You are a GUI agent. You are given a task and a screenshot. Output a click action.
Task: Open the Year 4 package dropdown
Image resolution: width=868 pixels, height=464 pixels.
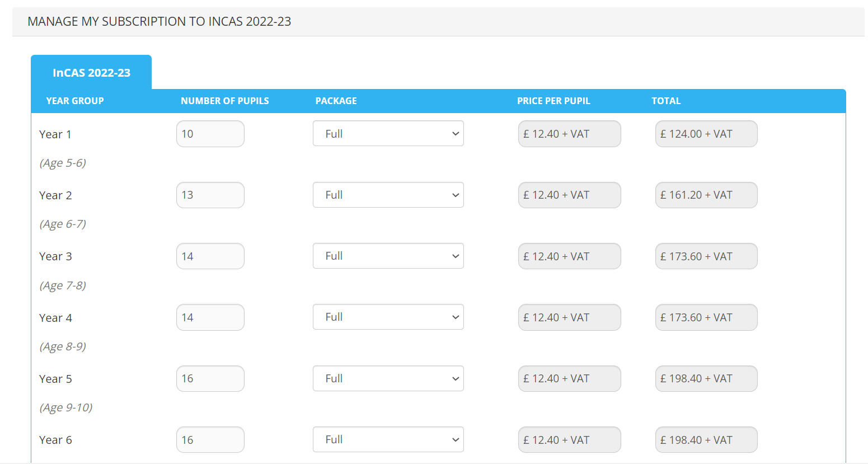[x=388, y=317]
